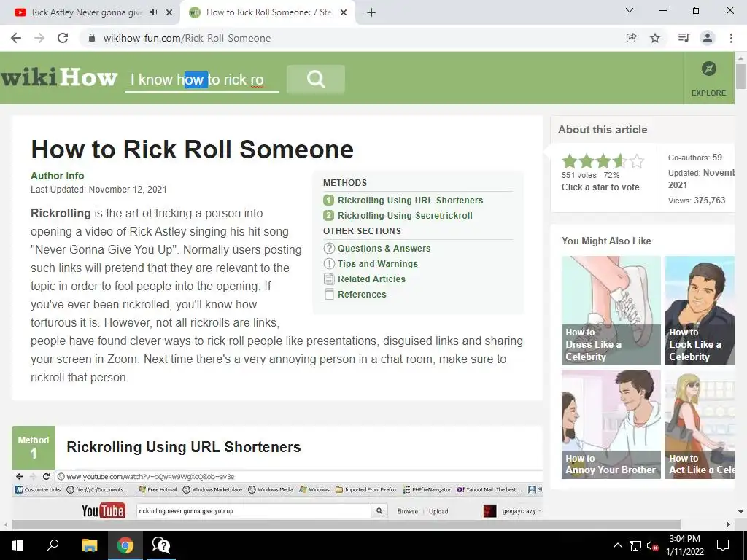Viewport: 747px width, 560px height.
Task: Open the Explore compass menu
Action: tap(708, 79)
